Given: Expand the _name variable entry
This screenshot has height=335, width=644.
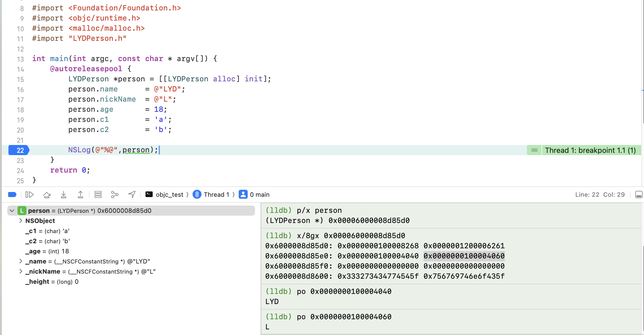Looking at the screenshot, I should (21, 261).
